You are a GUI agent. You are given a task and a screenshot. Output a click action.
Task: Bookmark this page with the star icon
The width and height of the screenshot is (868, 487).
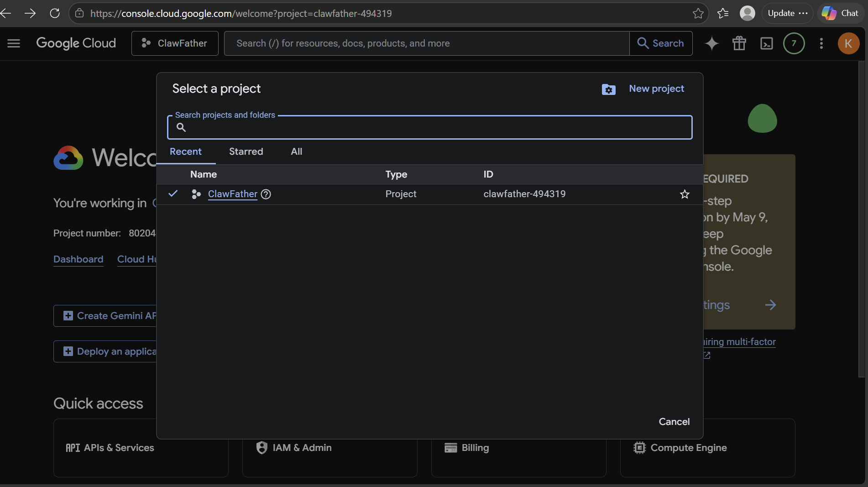pyautogui.click(x=698, y=13)
